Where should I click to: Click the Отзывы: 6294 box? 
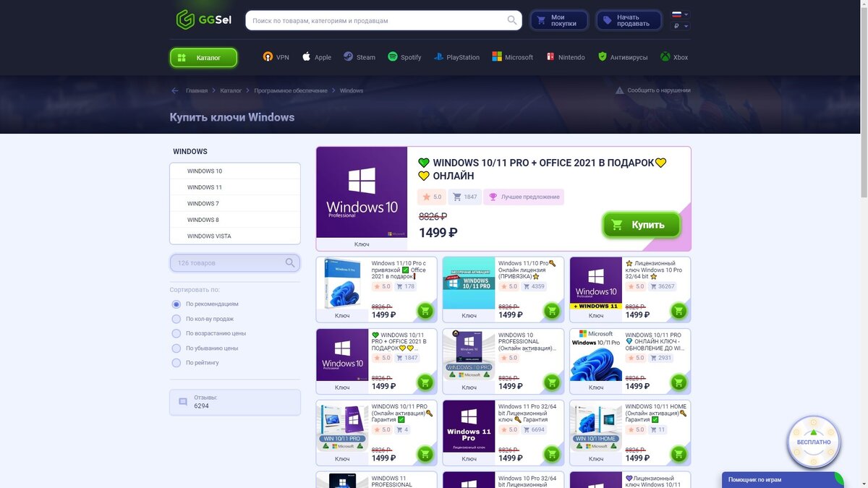235,403
